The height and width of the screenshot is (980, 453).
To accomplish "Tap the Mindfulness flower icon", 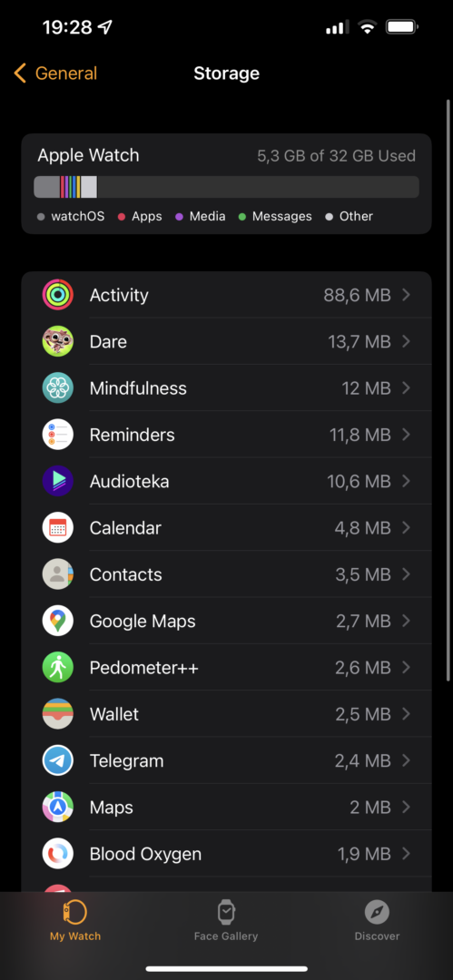I will click(x=57, y=387).
